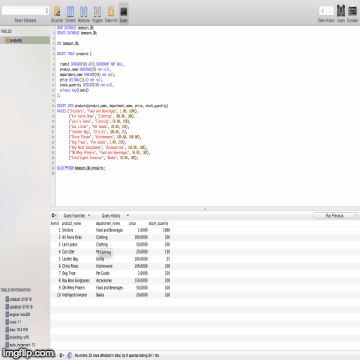
Task: Sort by the product_name column header
Action: coord(71,223)
